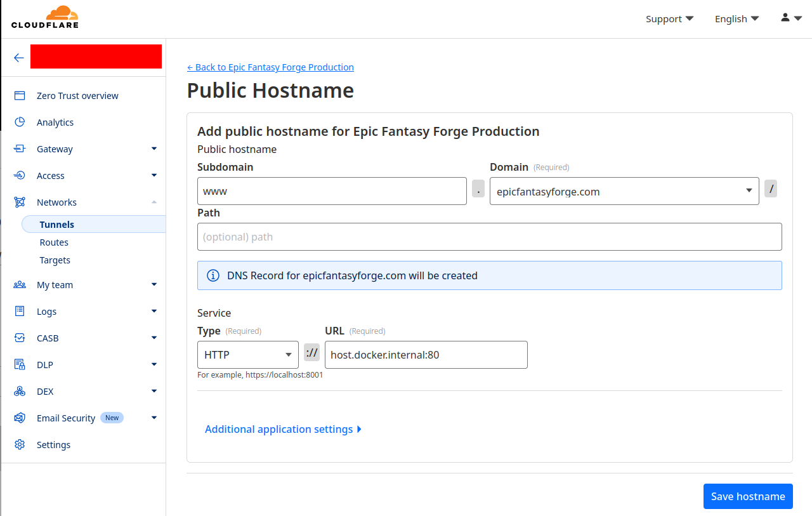Image resolution: width=812 pixels, height=516 pixels.
Task: Expand the DLP menu chevron
Action: (x=154, y=364)
